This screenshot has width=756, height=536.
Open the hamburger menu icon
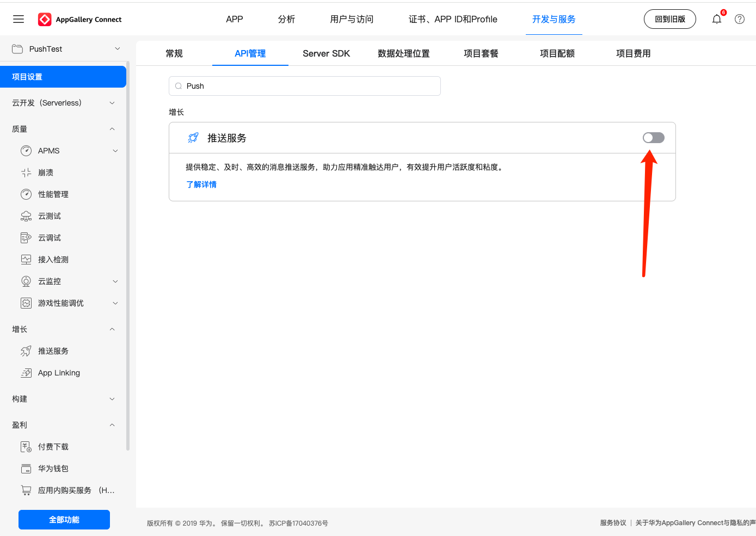tap(19, 19)
